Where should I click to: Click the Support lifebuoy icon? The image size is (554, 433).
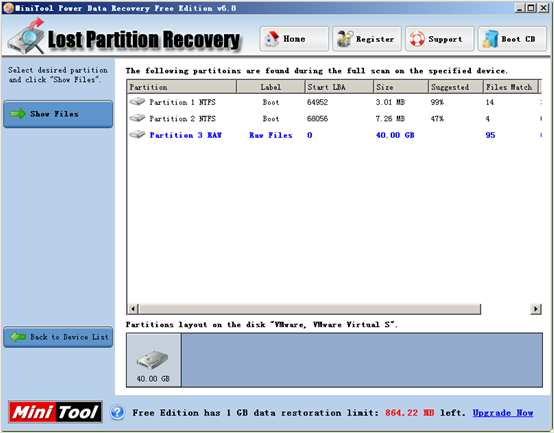point(417,39)
